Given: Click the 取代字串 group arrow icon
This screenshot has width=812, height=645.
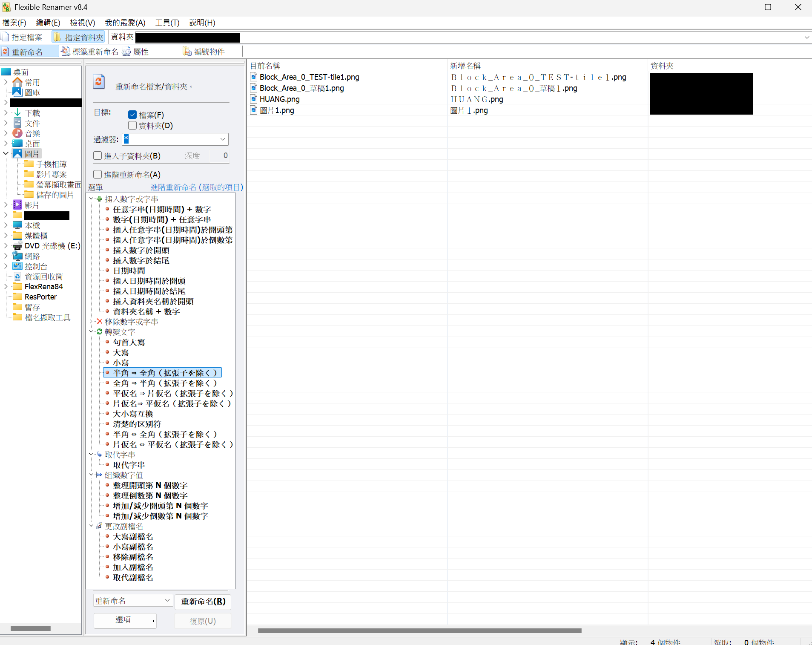Looking at the screenshot, I should tap(99, 454).
